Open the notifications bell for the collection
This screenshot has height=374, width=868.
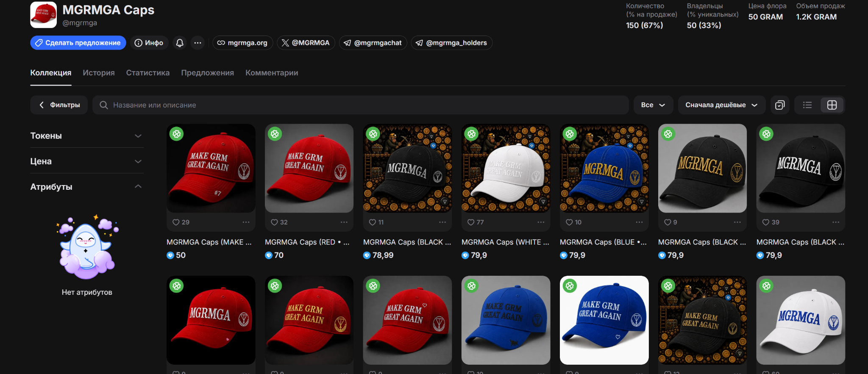pos(180,43)
